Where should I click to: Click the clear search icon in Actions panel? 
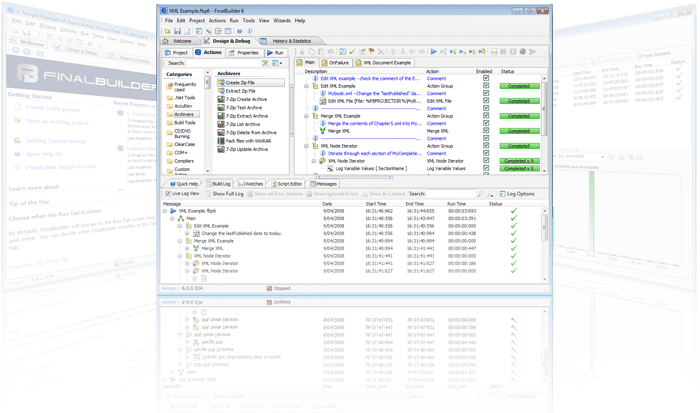(265, 63)
